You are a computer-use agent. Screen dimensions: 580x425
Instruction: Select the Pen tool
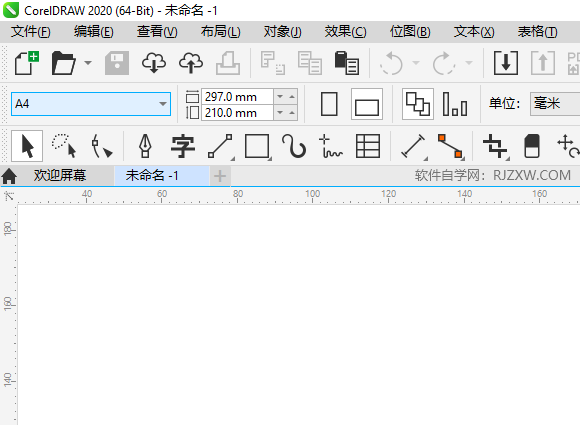tap(145, 146)
